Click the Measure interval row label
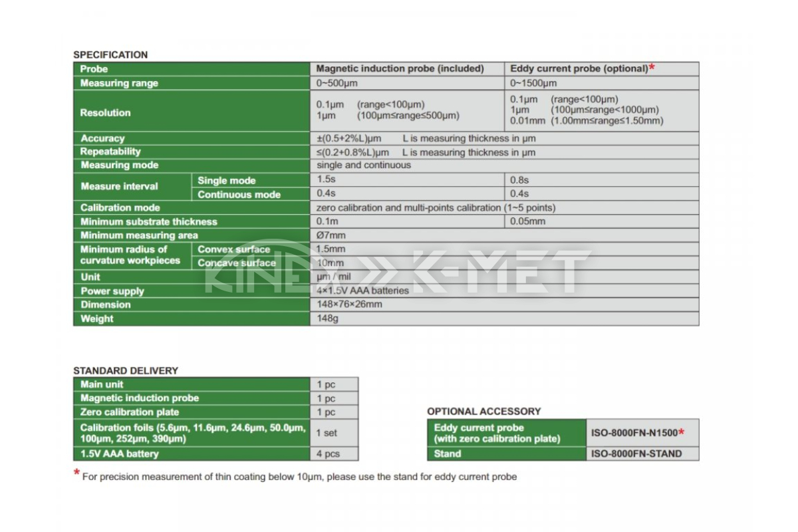 coord(132,187)
